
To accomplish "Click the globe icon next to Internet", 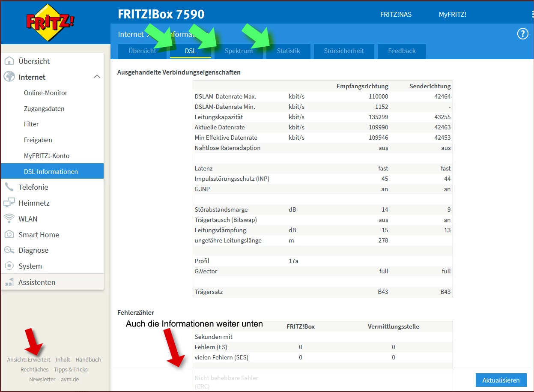I will 9,77.
